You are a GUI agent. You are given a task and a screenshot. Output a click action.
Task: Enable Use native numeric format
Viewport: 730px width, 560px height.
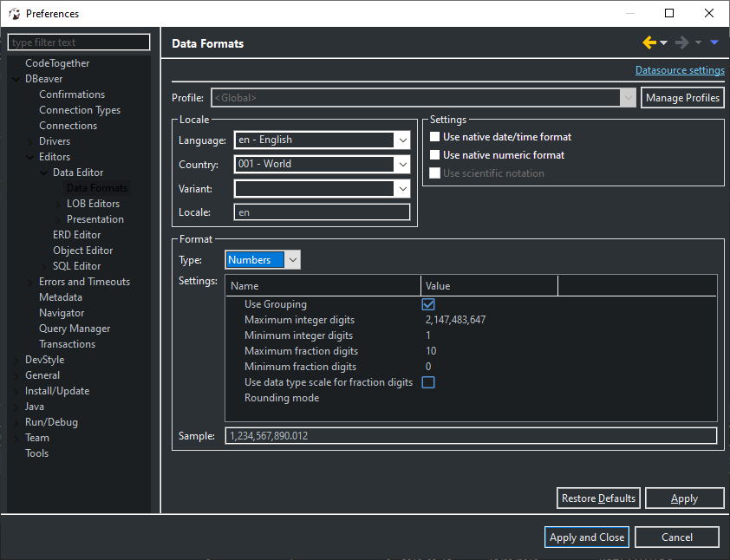434,155
